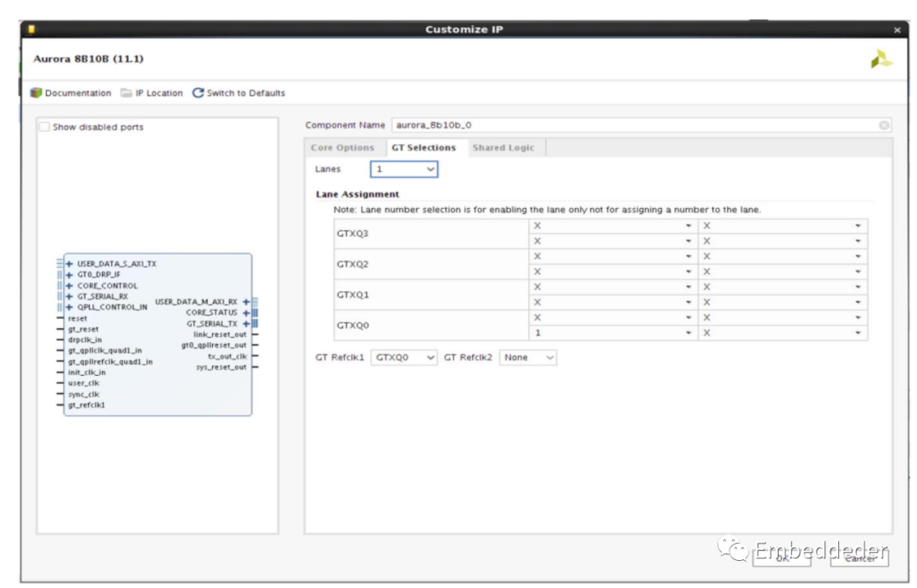
Task: Switch to the Core Options tab
Action: point(343,148)
